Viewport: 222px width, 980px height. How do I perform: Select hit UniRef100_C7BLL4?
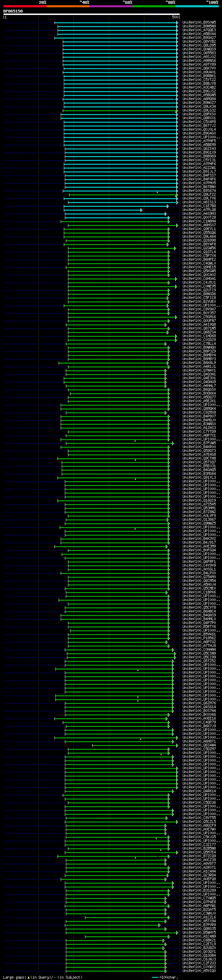pos(199,343)
